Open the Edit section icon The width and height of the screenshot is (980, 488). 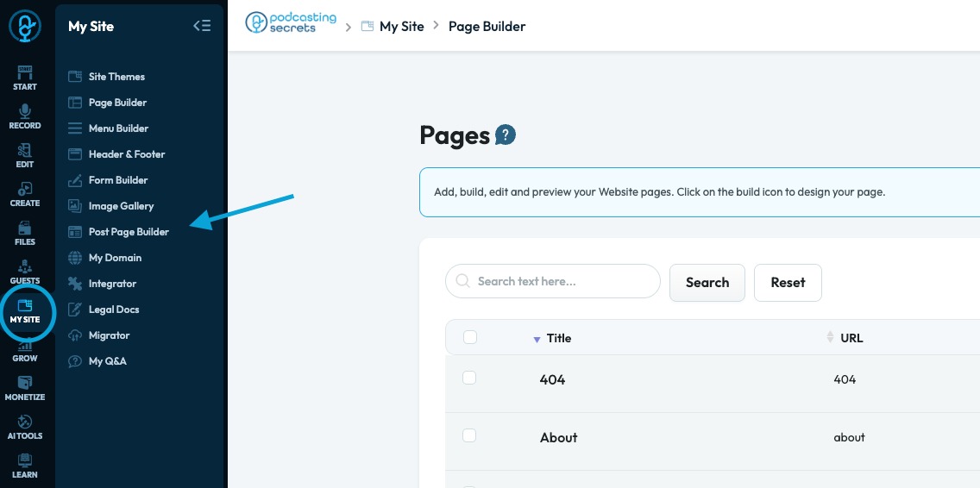coord(25,155)
